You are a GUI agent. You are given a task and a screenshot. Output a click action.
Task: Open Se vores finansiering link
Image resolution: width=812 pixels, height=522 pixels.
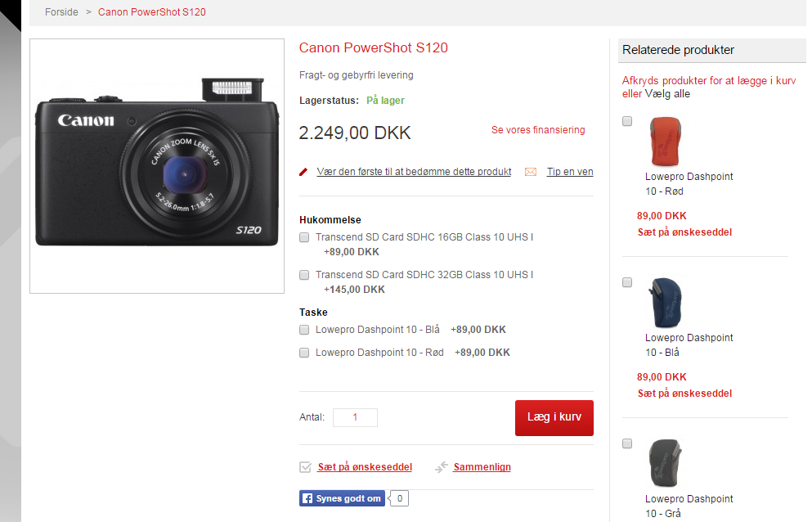click(x=538, y=130)
